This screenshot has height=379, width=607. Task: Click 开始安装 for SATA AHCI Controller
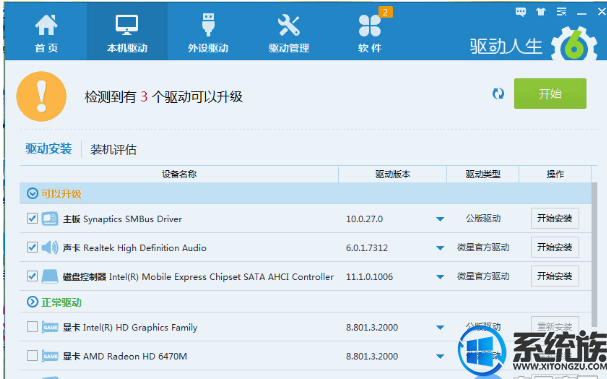[555, 276]
